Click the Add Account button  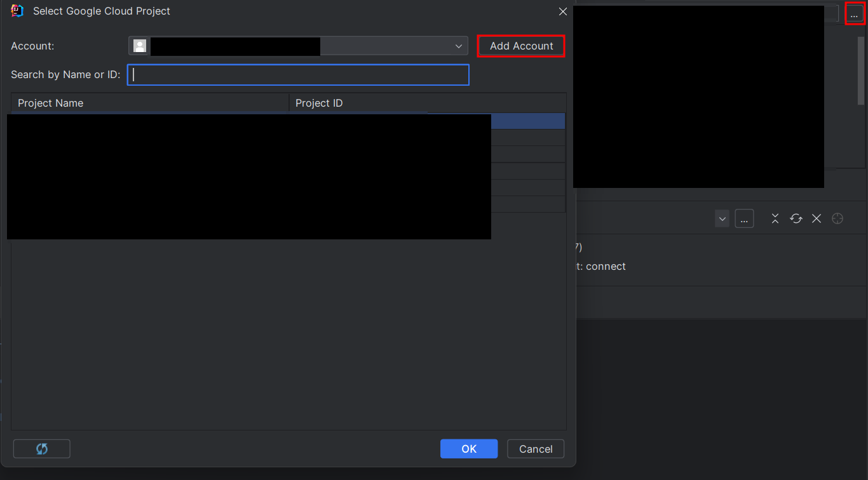(x=521, y=46)
